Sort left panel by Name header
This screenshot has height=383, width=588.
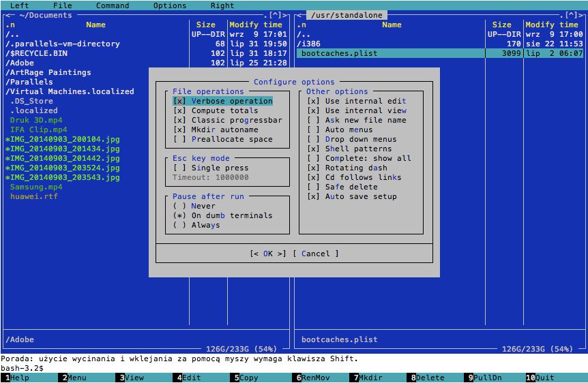95,25
